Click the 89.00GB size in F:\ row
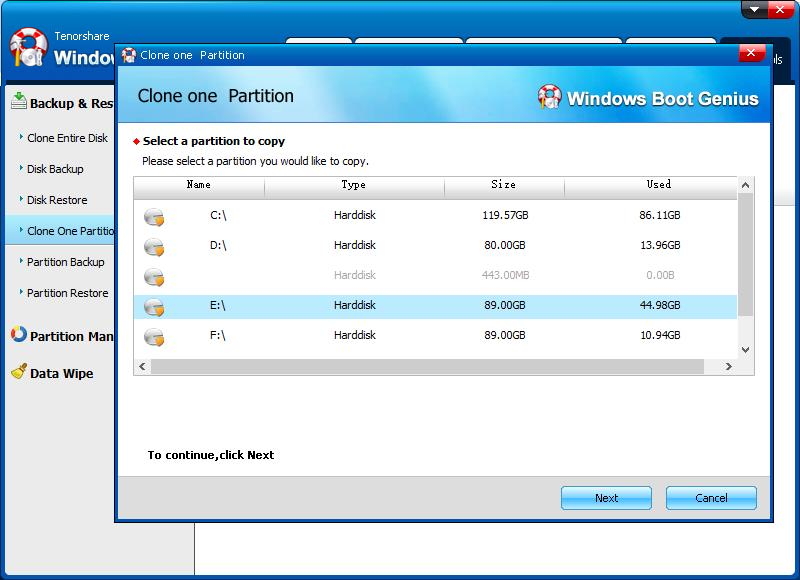Screen dimensions: 800x580 (505, 335)
